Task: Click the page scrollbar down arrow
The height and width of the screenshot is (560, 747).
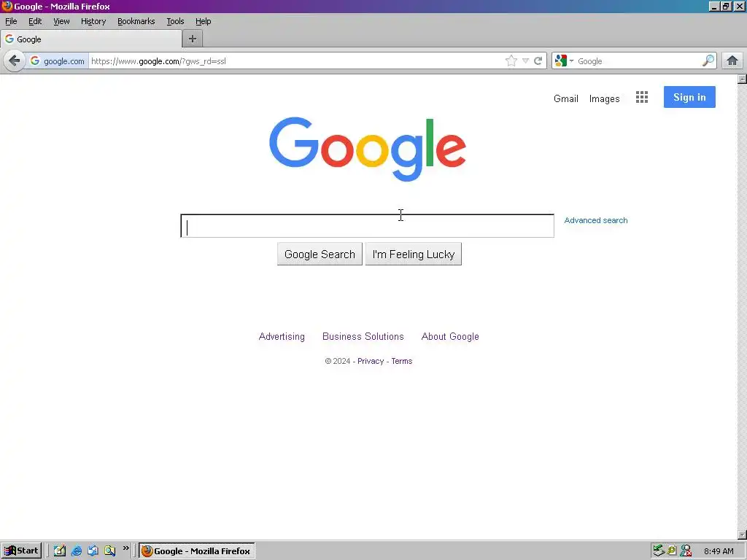Action: (x=742, y=534)
